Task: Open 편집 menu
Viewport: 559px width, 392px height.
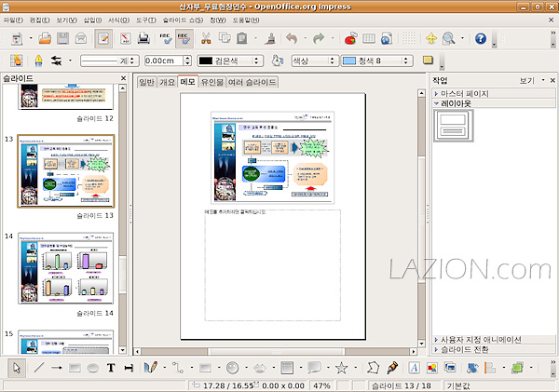Action: click(39, 20)
